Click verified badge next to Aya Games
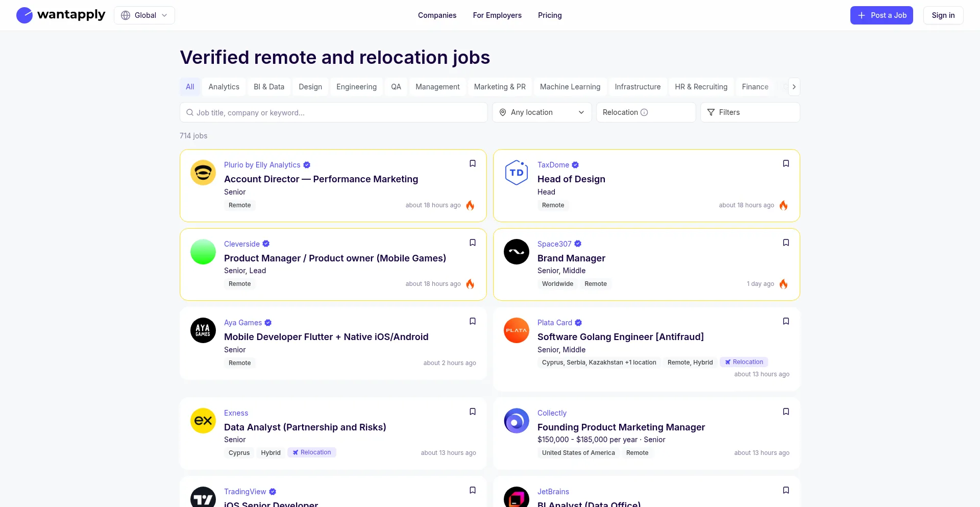This screenshot has height=507, width=980. click(268, 323)
